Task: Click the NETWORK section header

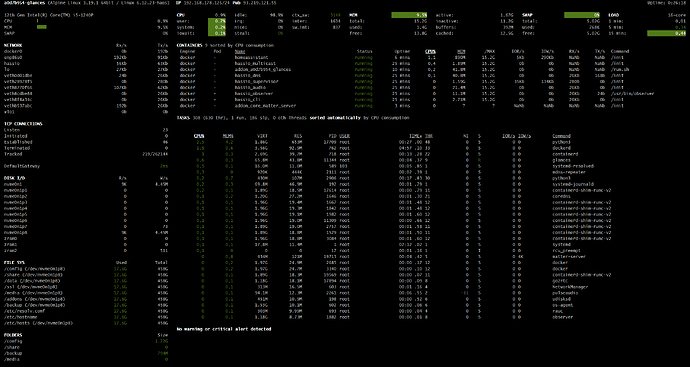Action: (x=13, y=45)
